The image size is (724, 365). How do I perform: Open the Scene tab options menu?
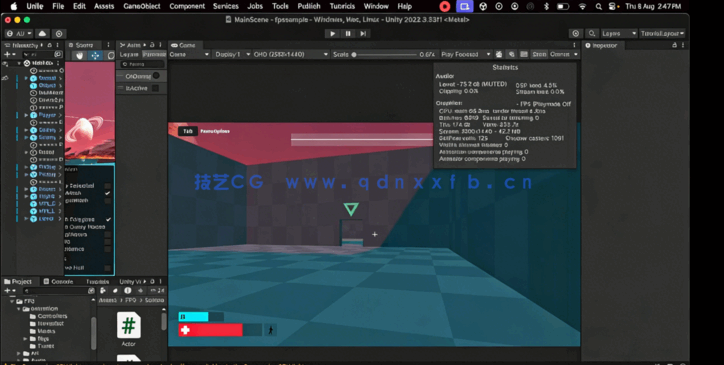coord(109,45)
